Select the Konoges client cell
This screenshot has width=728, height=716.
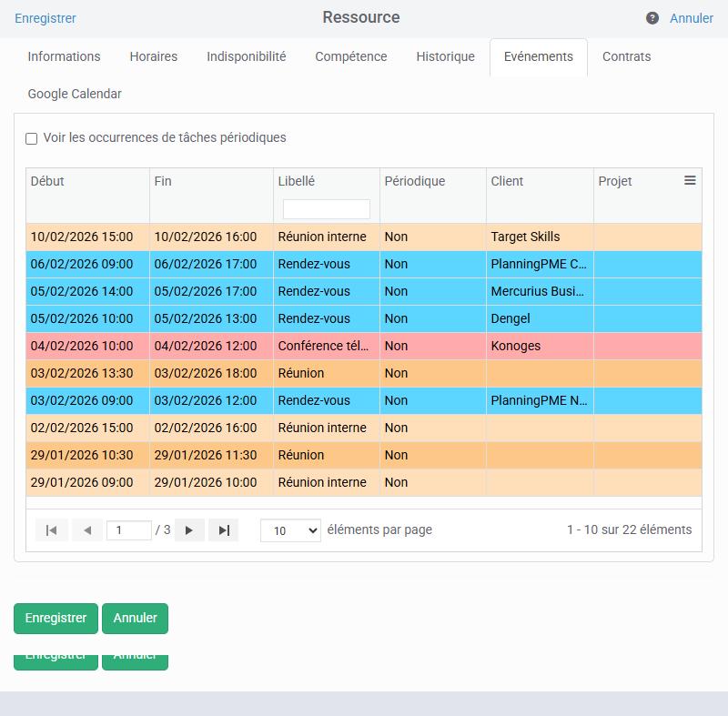(x=540, y=346)
